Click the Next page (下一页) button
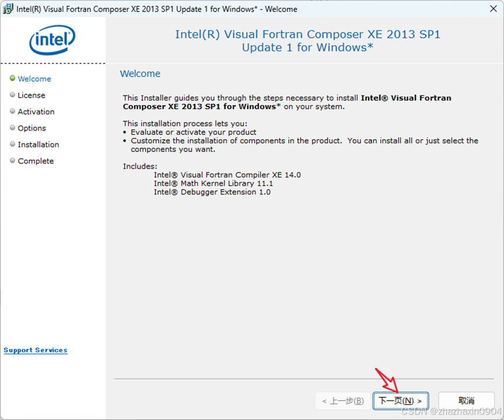Image resolution: width=504 pixels, height=420 pixels. pyautogui.click(x=400, y=401)
